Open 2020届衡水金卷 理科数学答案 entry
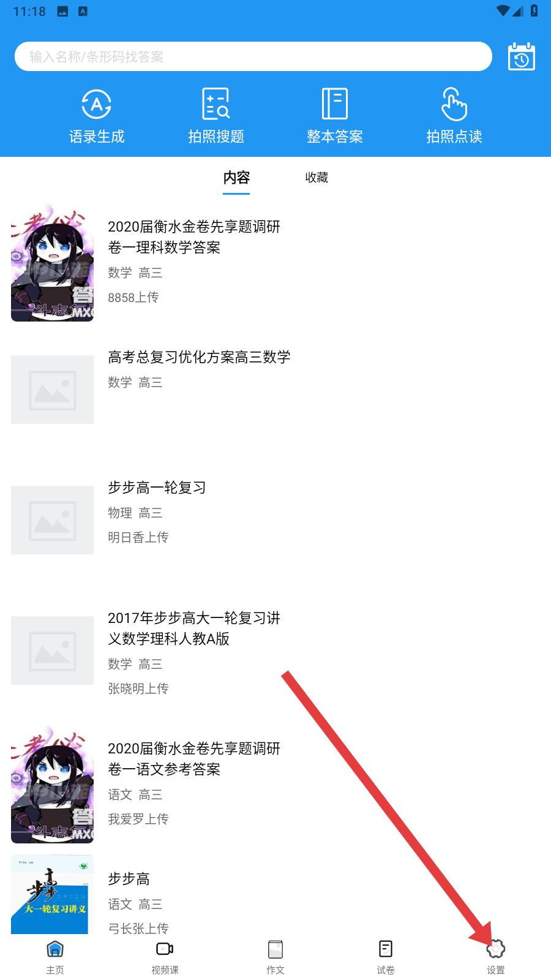551x980 pixels. point(275,263)
